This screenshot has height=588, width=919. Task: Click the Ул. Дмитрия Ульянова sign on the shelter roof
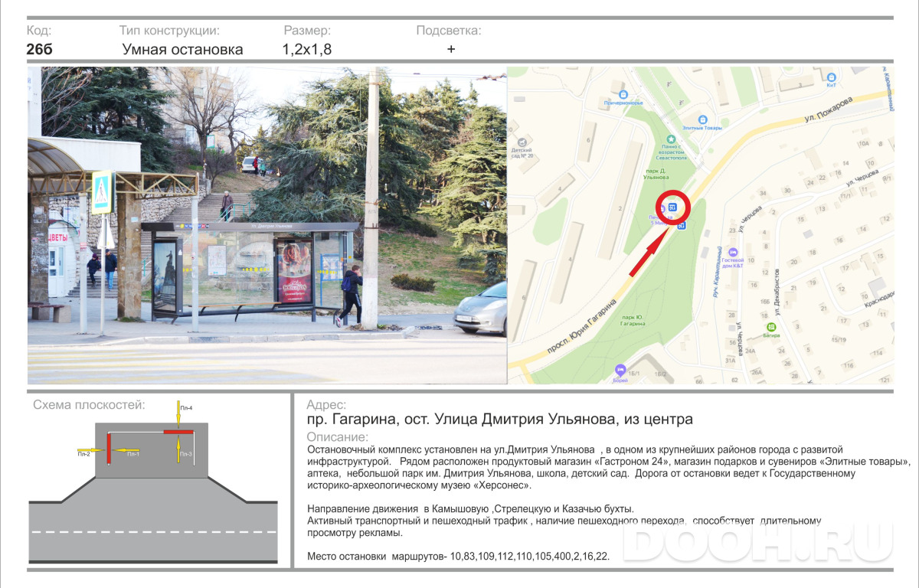[272, 227]
